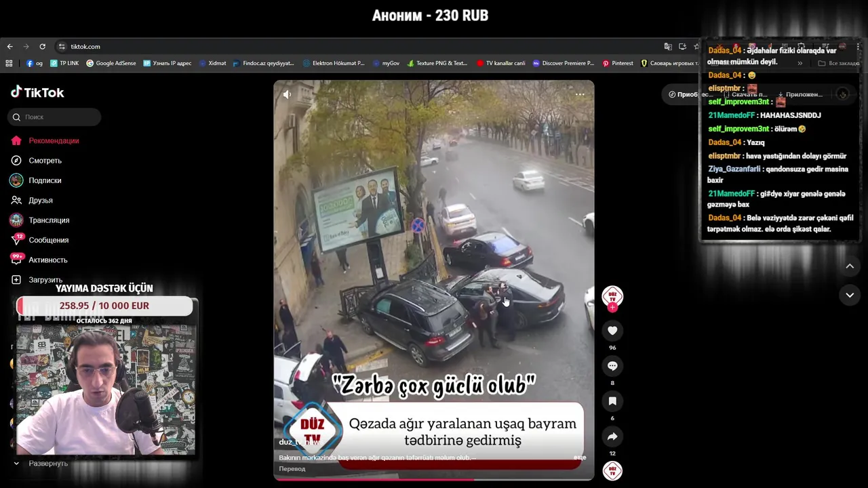Open the three-dot video options menu
The width and height of the screenshot is (868, 488).
coord(580,94)
